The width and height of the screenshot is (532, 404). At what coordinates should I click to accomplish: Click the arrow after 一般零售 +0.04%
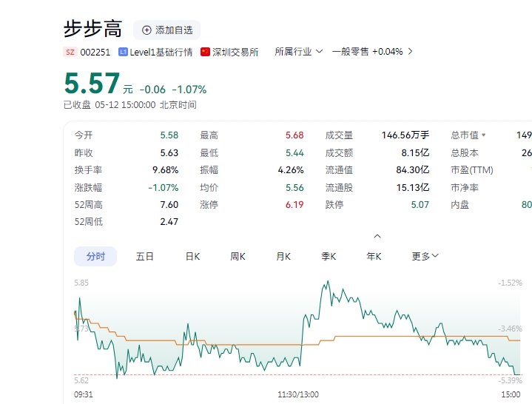(x=410, y=52)
